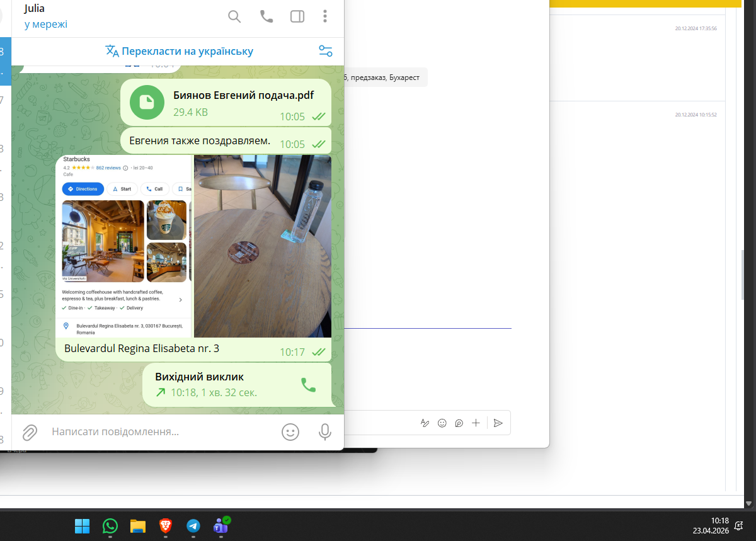Open Microsoft Teams from the taskbar
This screenshot has height=541, width=756.
[221, 525]
